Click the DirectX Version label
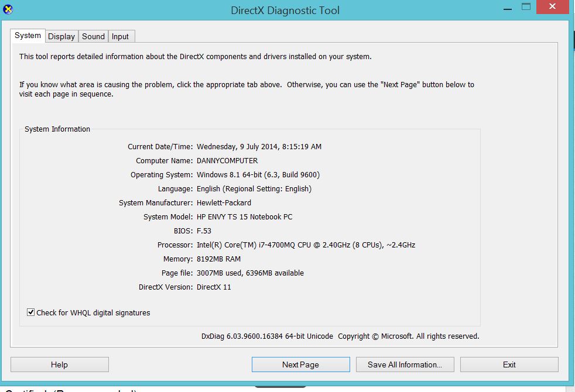The width and height of the screenshot is (575, 392). point(166,287)
